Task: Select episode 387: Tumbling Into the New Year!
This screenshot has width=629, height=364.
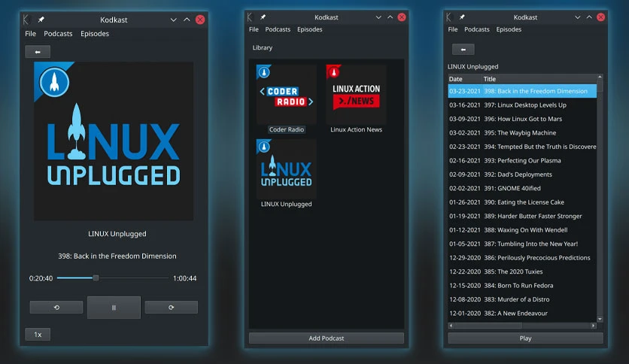Action: pyautogui.click(x=522, y=244)
